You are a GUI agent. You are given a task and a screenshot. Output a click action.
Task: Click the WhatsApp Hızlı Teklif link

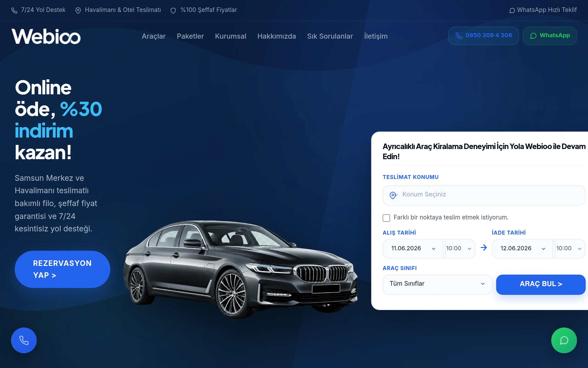click(x=543, y=10)
